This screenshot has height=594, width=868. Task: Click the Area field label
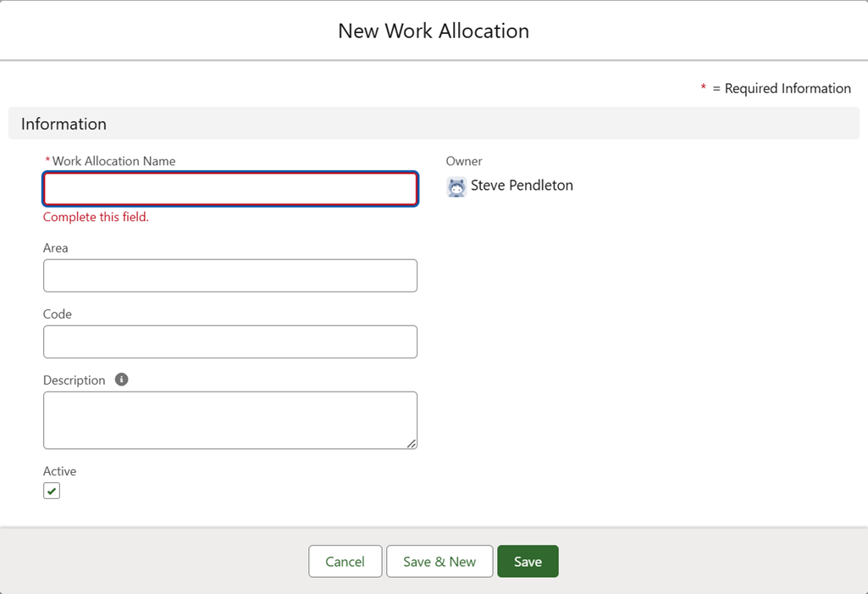pyautogui.click(x=56, y=248)
